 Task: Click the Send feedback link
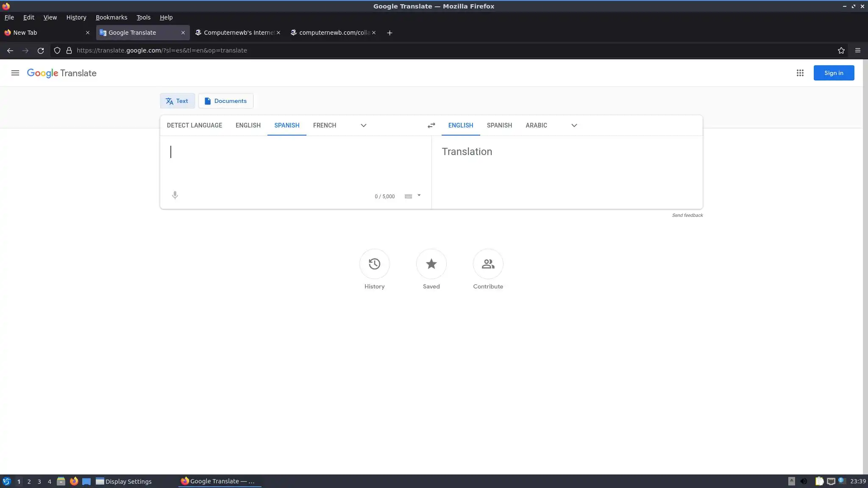pos(687,215)
